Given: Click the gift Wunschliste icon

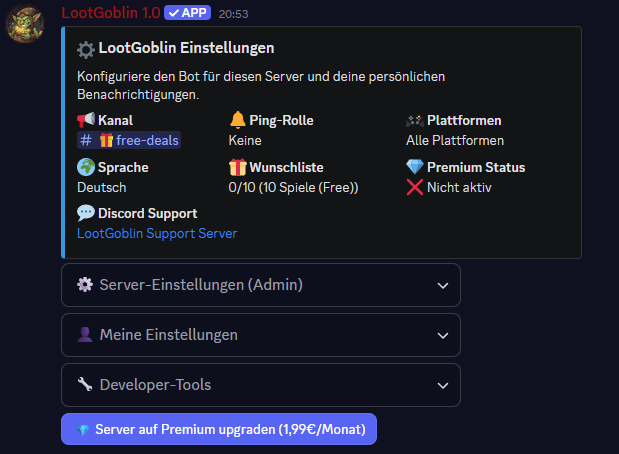Looking at the screenshot, I should coord(238,167).
